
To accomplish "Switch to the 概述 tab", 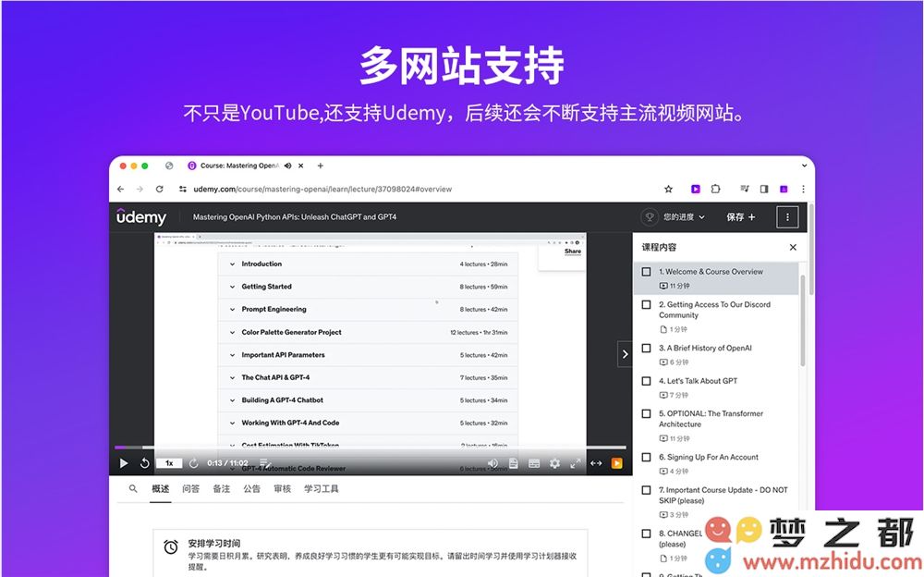I will click(x=160, y=489).
